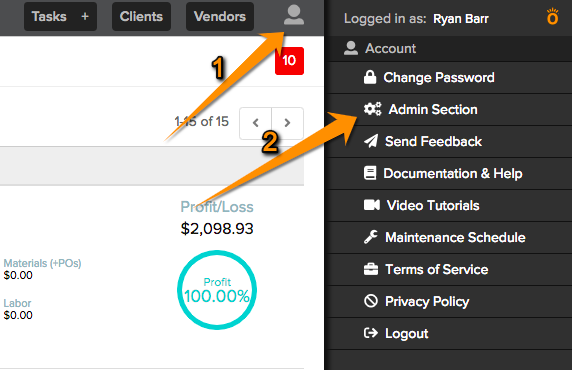Viewport: 572px width, 370px height.
Task: View the Maintenance Schedule
Action: [x=450, y=238]
